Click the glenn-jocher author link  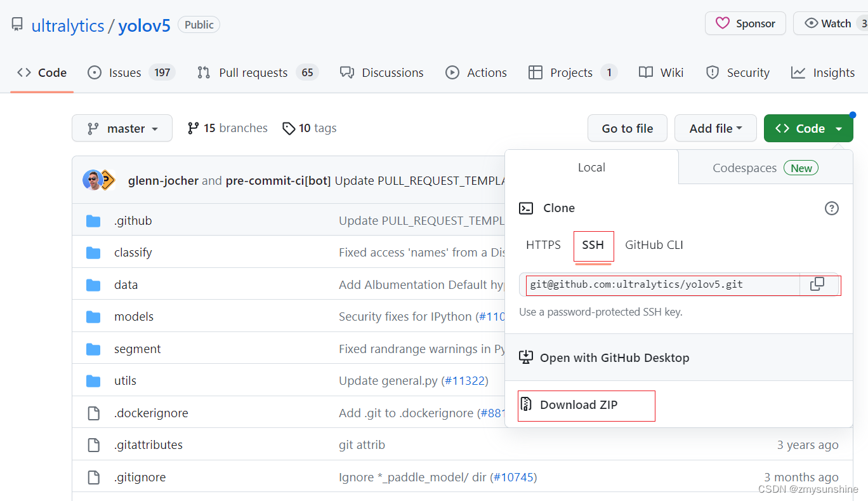[164, 181]
